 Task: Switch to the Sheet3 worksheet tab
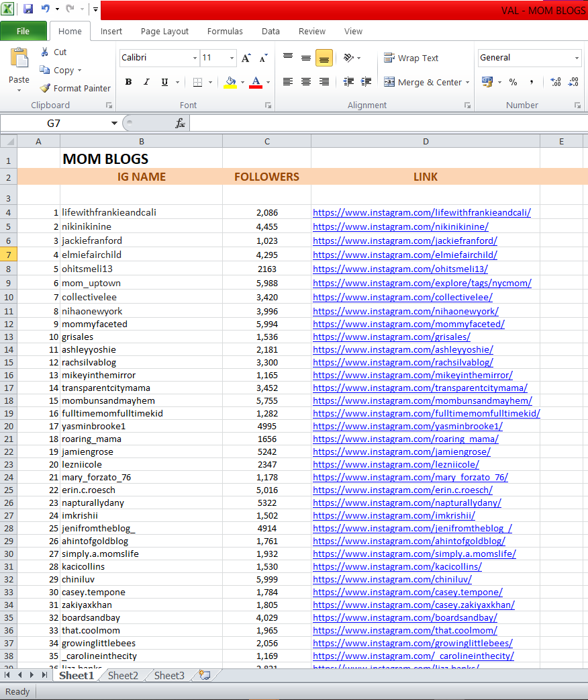click(169, 675)
